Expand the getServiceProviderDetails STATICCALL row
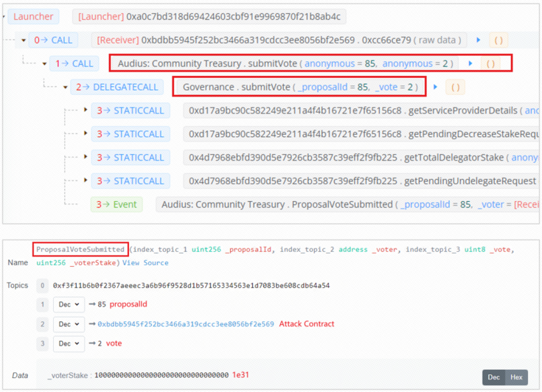The width and height of the screenshot is (542, 392). pyautogui.click(x=86, y=111)
